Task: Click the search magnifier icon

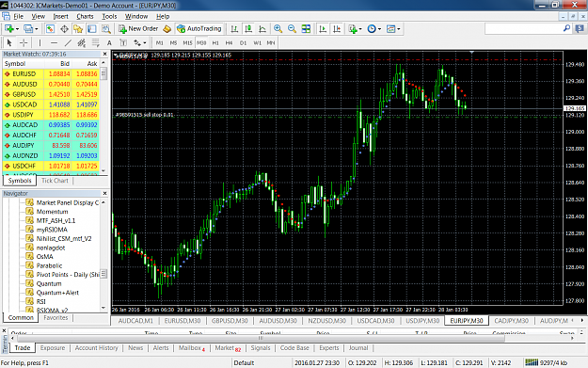Action: 566,28
